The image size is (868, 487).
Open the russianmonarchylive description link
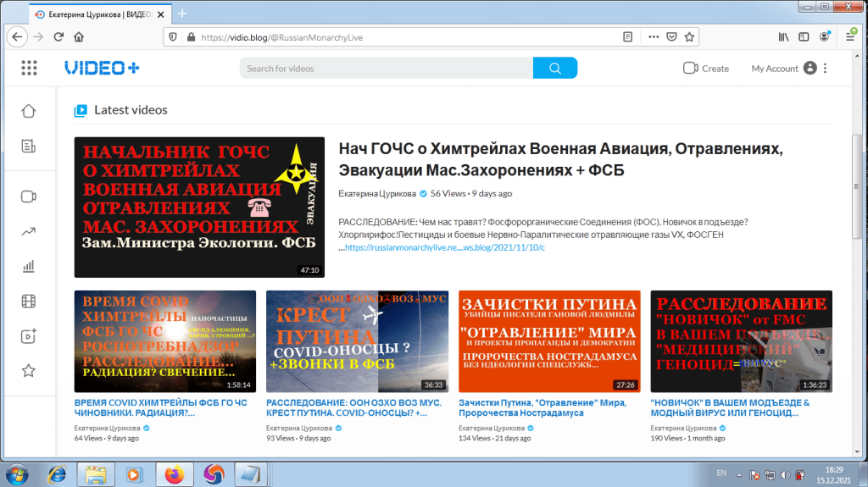444,247
